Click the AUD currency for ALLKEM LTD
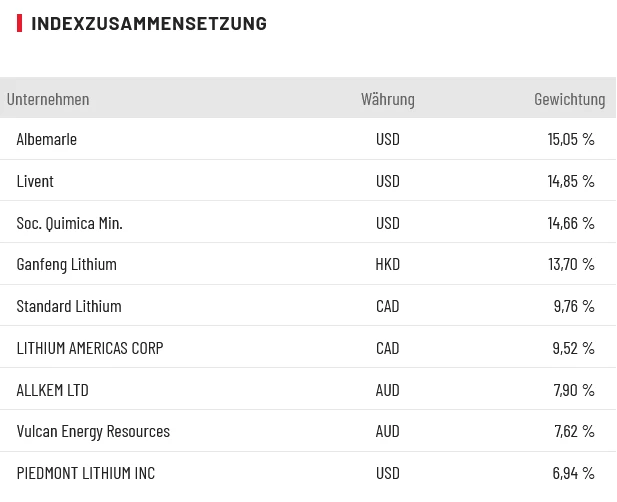Viewport: 617px width, 502px height. pos(387,390)
